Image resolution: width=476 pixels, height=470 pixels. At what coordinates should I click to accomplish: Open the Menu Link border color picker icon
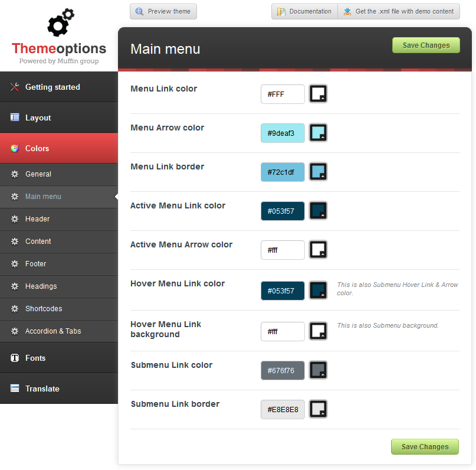(319, 172)
